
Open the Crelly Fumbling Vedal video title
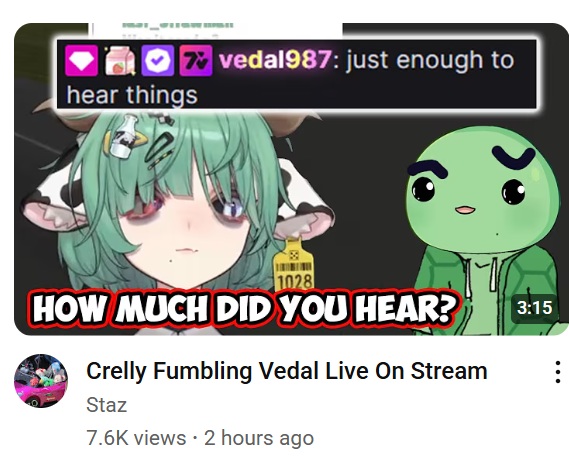tap(287, 371)
